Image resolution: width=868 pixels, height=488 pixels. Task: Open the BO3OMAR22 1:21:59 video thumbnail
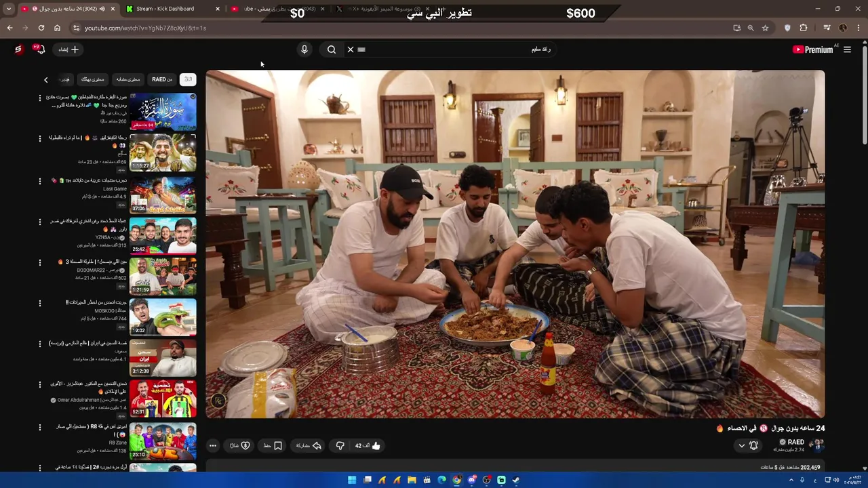[163, 276]
